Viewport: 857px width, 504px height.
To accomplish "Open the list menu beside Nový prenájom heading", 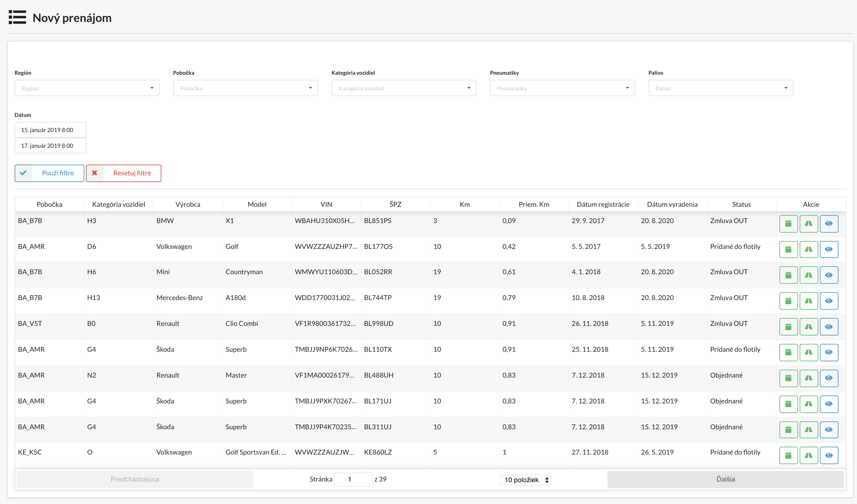I will click(x=17, y=17).
